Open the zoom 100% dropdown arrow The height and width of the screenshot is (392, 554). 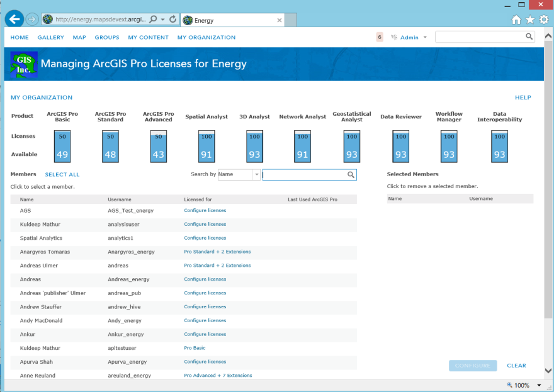(x=539, y=385)
